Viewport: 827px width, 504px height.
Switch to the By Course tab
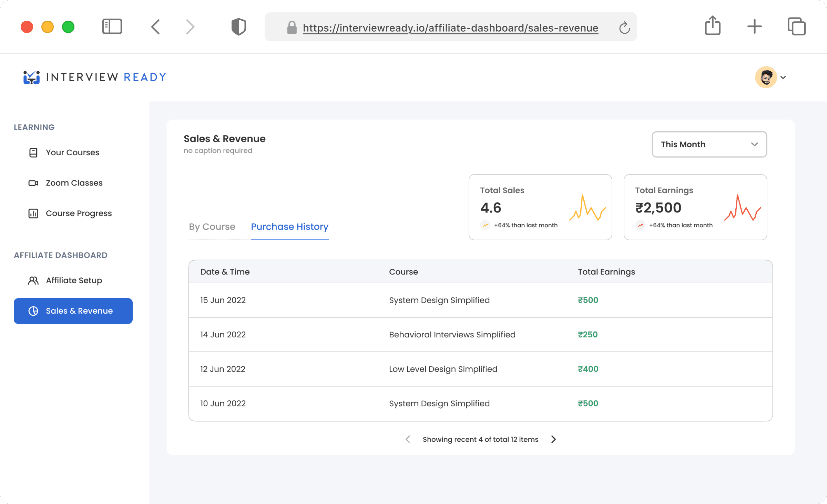tap(212, 227)
